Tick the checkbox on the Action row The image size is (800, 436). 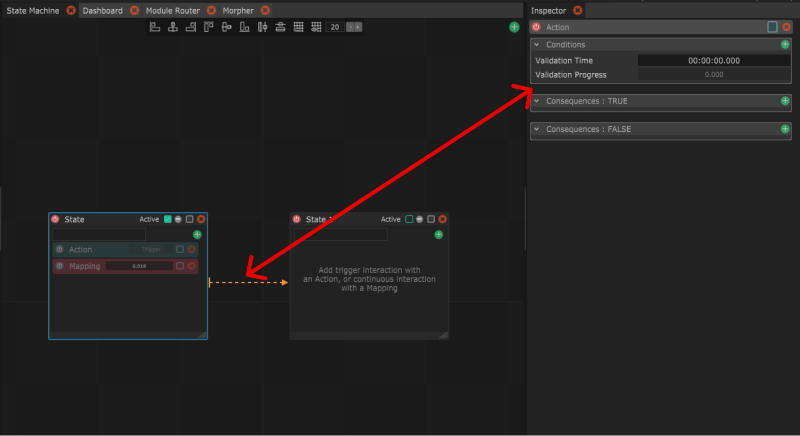click(x=180, y=249)
